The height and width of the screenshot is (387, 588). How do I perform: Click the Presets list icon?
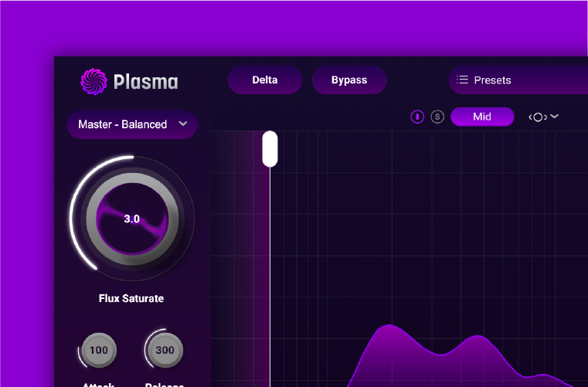point(463,80)
